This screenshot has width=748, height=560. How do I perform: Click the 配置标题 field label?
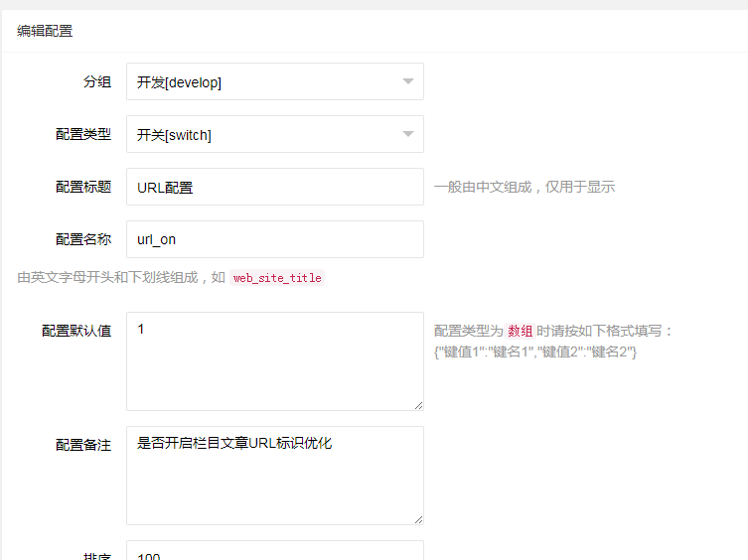[x=83, y=187]
